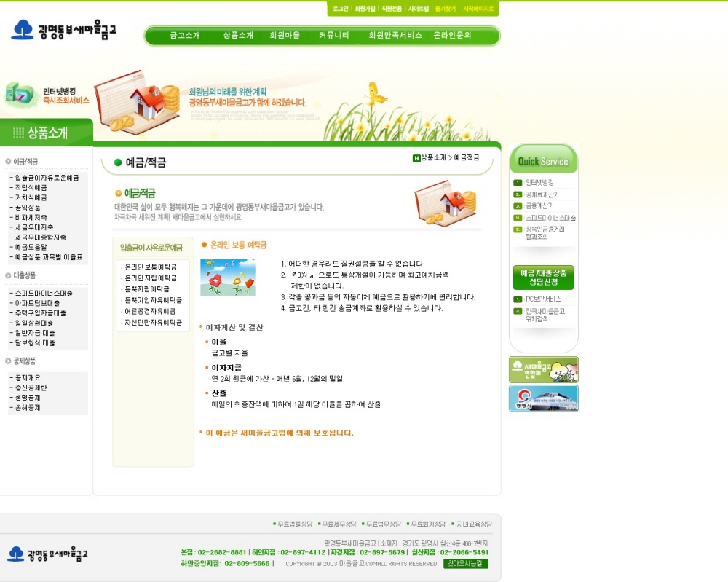This screenshot has height=582, width=728.
Task: Click the 새마을금고 연합회 banner image
Action: pos(544,370)
